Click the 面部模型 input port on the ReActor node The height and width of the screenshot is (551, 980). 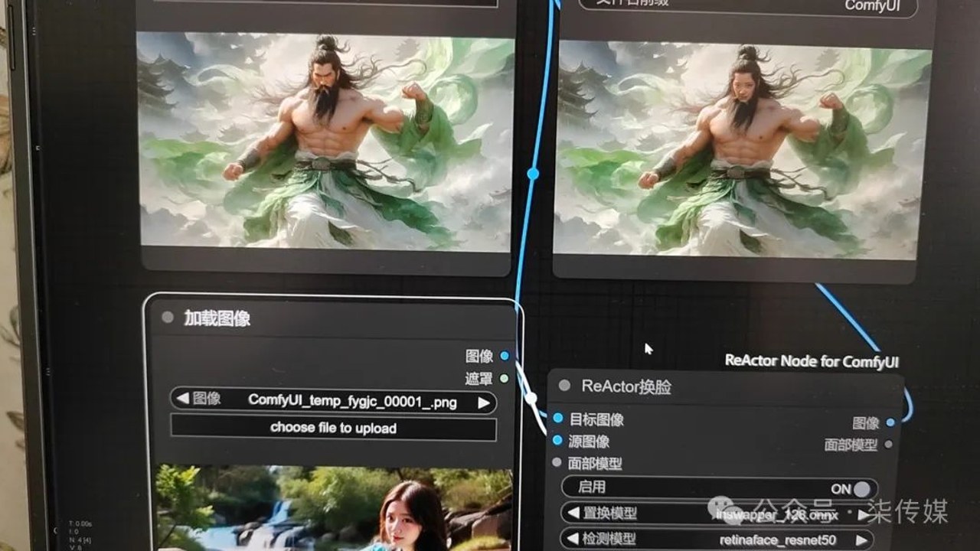click(x=557, y=463)
